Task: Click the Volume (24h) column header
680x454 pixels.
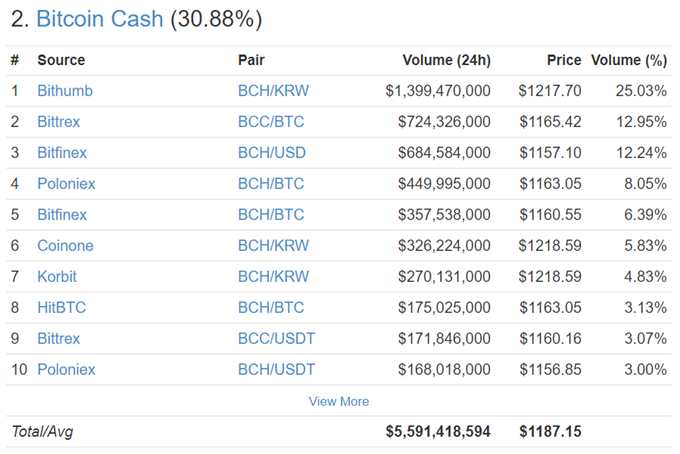Action: tap(447, 60)
